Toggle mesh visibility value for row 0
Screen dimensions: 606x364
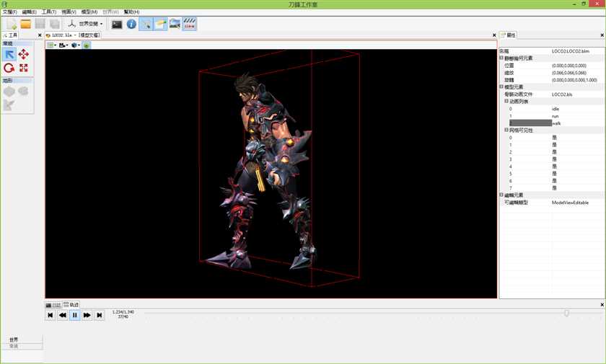[554, 138]
